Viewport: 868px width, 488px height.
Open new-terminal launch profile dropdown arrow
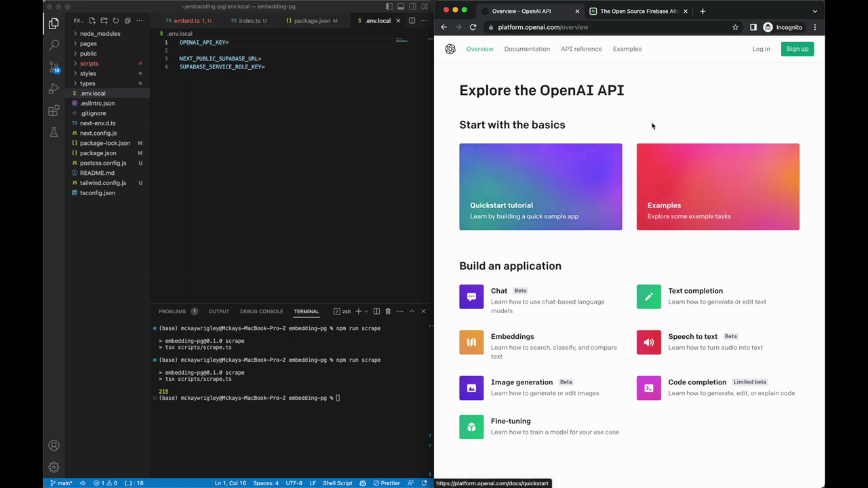pos(366,311)
